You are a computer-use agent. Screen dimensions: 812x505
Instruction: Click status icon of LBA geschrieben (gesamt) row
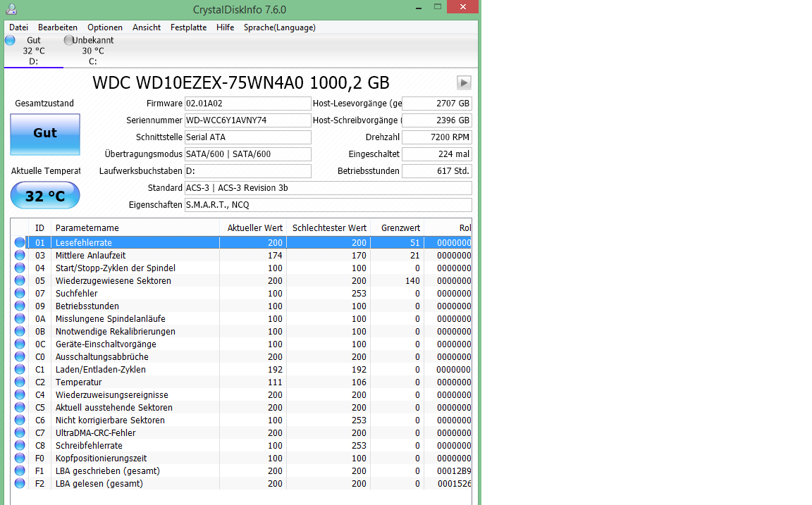coord(20,470)
